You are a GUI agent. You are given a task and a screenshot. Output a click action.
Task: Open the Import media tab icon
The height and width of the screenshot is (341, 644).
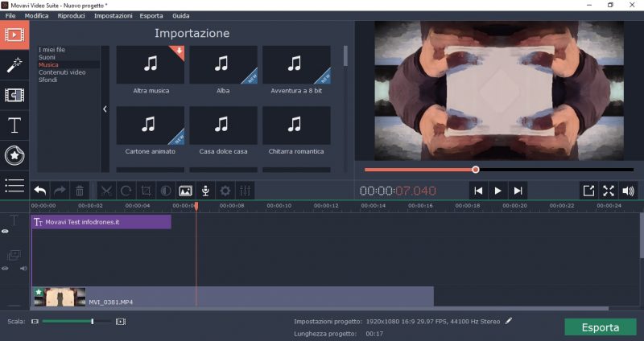tap(14, 35)
